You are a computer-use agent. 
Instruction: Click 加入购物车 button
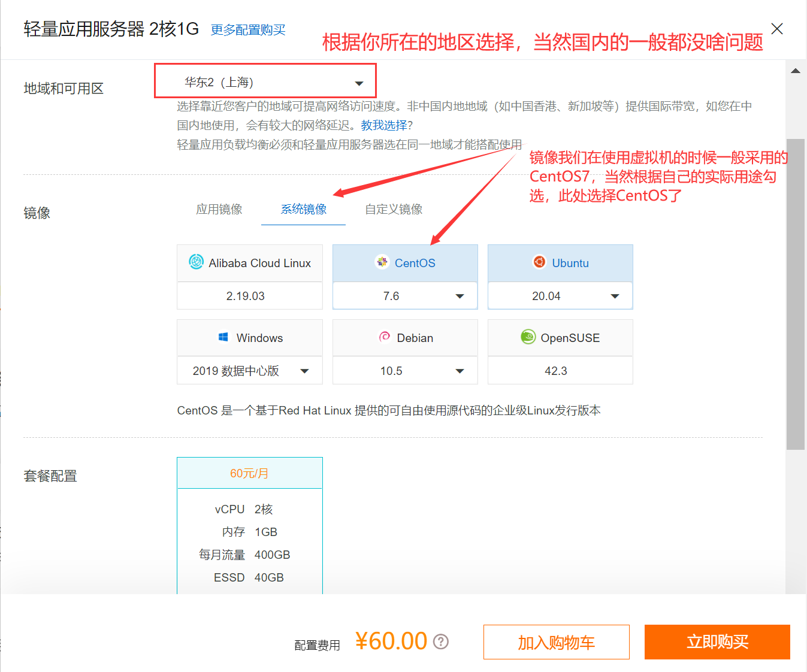click(557, 642)
